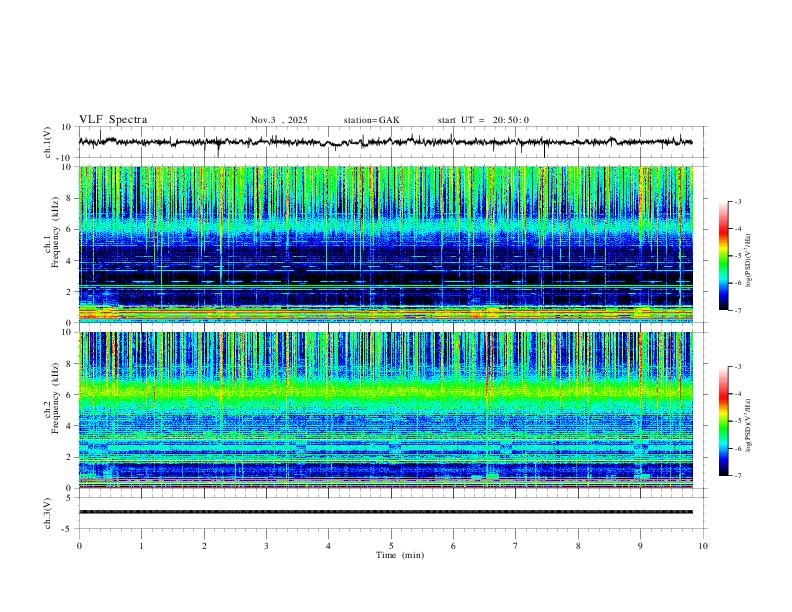The height and width of the screenshot is (612, 792).
Task: Click the -3 value on ch.2 colorbar
Action: pyautogui.click(x=737, y=367)
